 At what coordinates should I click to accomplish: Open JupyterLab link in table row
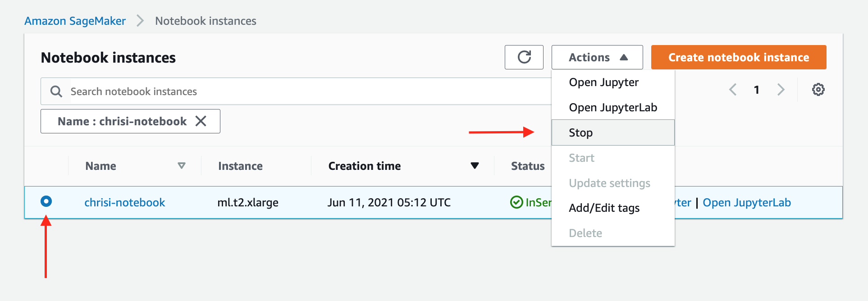747,203
